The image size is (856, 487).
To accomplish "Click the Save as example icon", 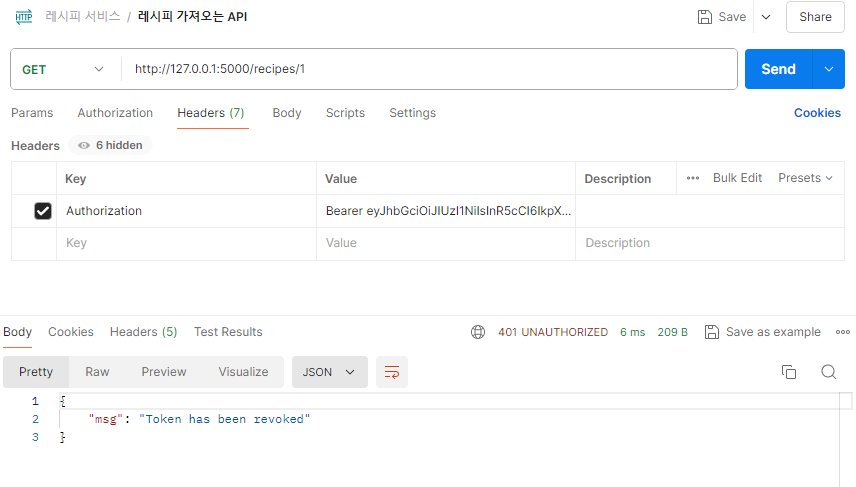I will point(712,332).
